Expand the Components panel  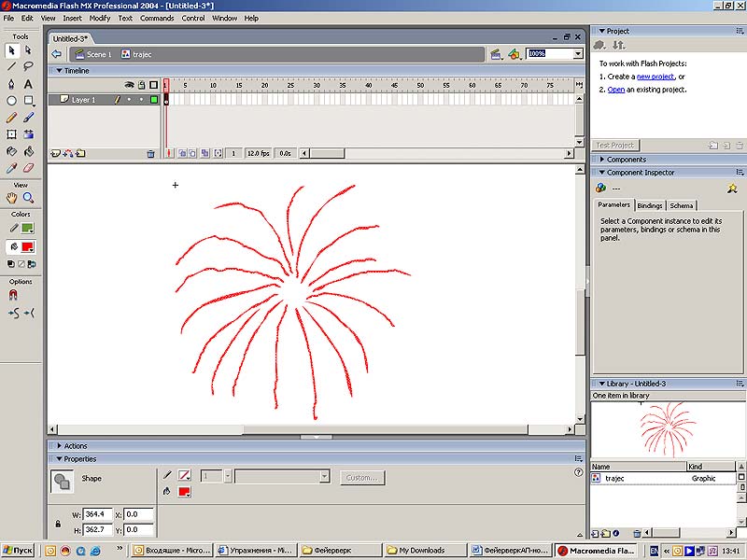626,160
